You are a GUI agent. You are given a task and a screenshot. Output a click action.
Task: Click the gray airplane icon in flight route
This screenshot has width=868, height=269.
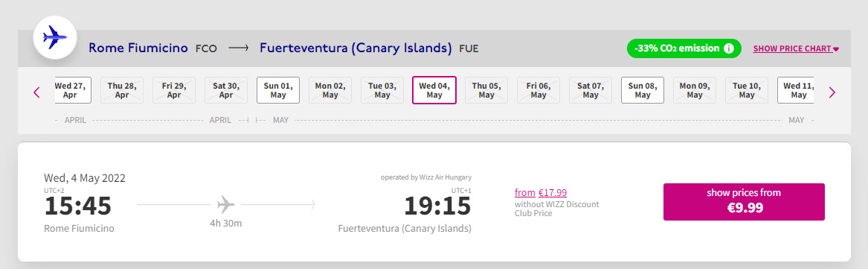(x=226, y=205)
